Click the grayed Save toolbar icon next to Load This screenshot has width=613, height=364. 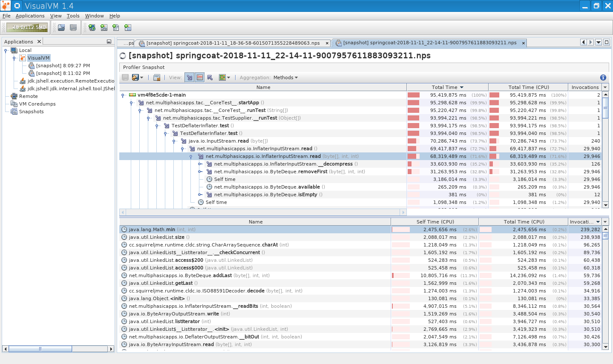73,28
